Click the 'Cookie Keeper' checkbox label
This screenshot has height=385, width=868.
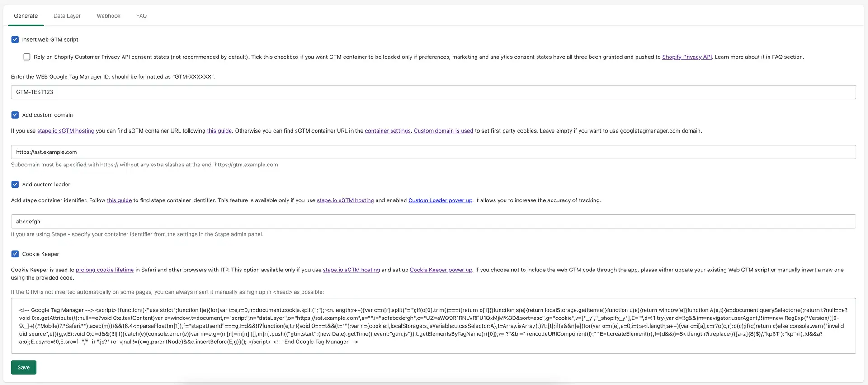pyautogui.click(x=41, y=254)
